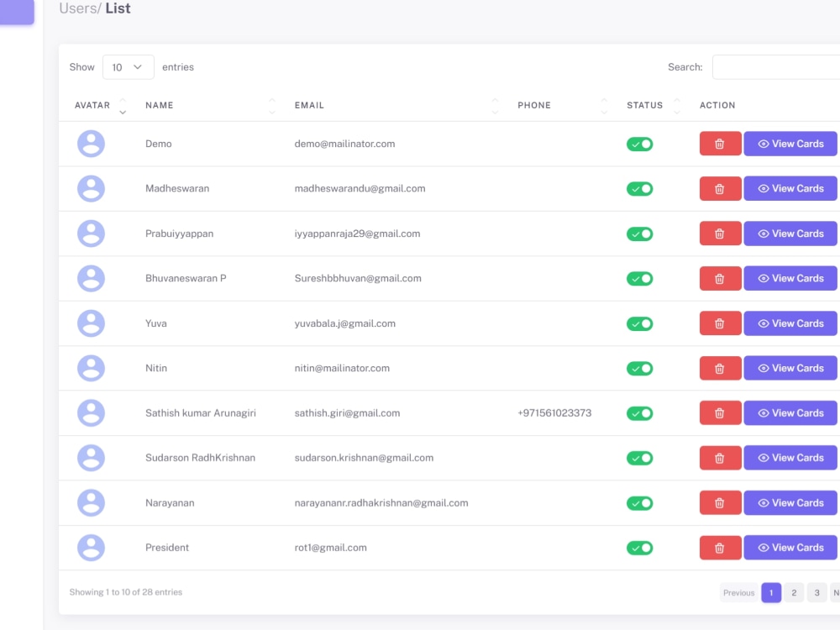Click trash icon in Narayanan row
This screenshot has width=840, height=630.
point(720,503)
